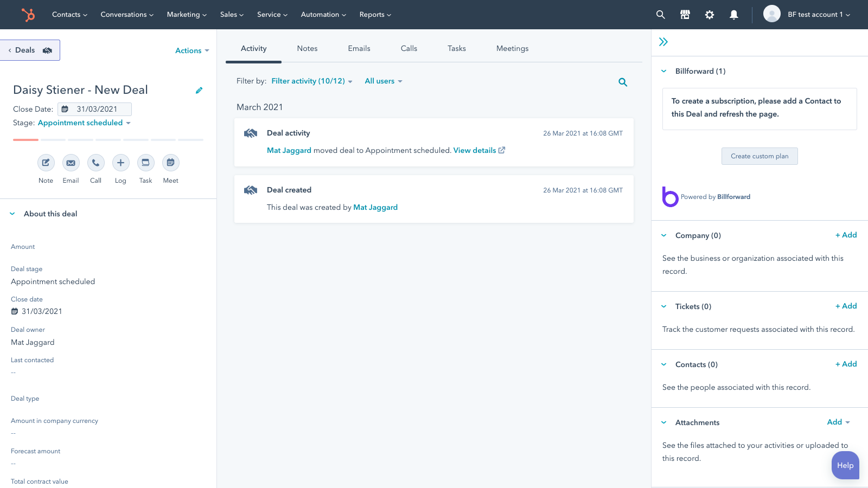868x488 pixels.
Task: Select the Email icon to compose email
Action: tap(71, 163)
